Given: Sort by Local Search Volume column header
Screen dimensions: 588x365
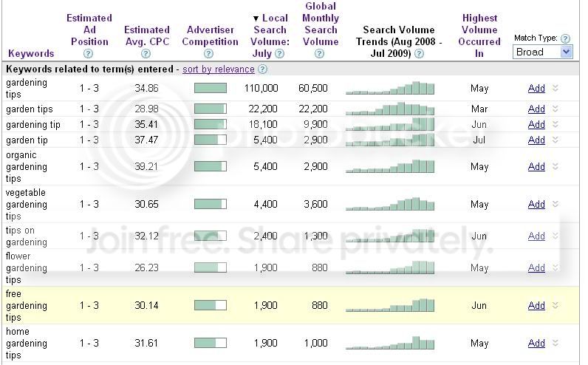Looking at the screenshot, I should click(x=270, y=35).
